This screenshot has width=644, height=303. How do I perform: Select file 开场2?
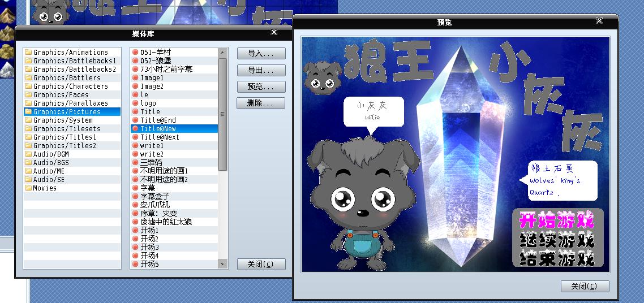(174, 239)
